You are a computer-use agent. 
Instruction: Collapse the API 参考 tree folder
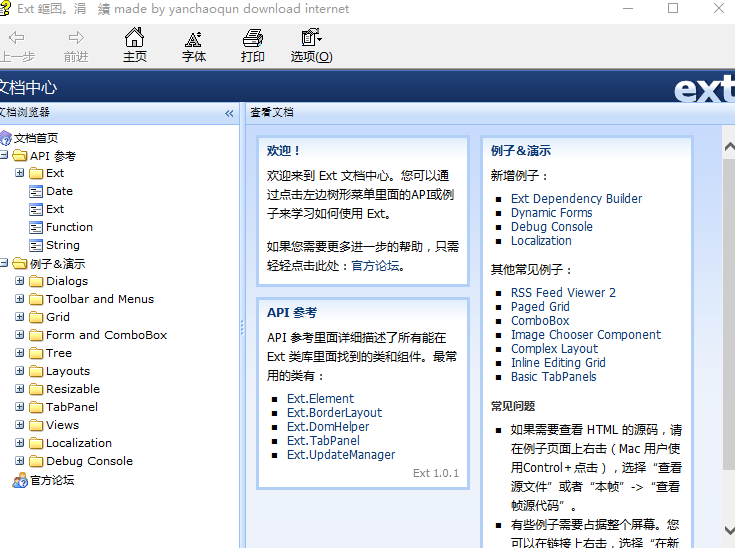point(5,156)
